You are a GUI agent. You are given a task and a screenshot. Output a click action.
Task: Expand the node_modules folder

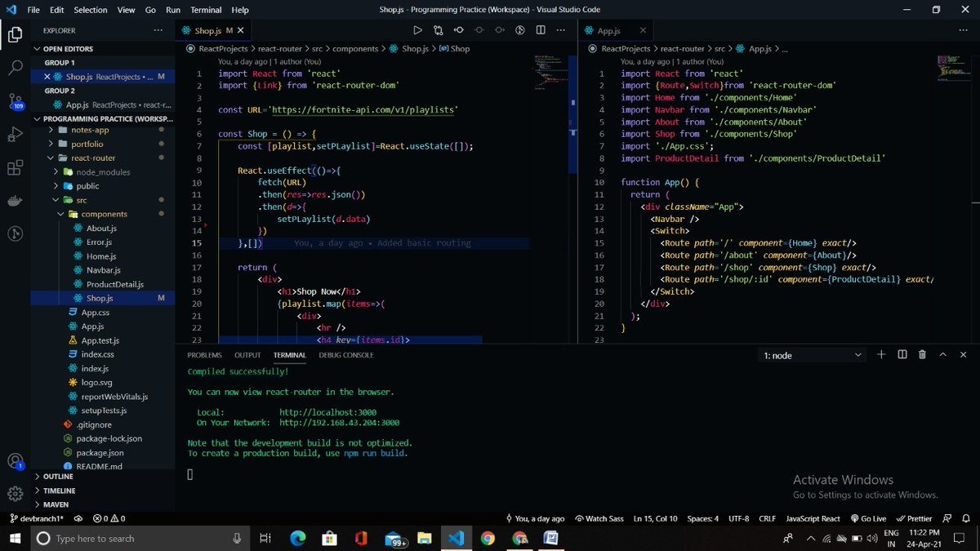click(x=104, y=172)
